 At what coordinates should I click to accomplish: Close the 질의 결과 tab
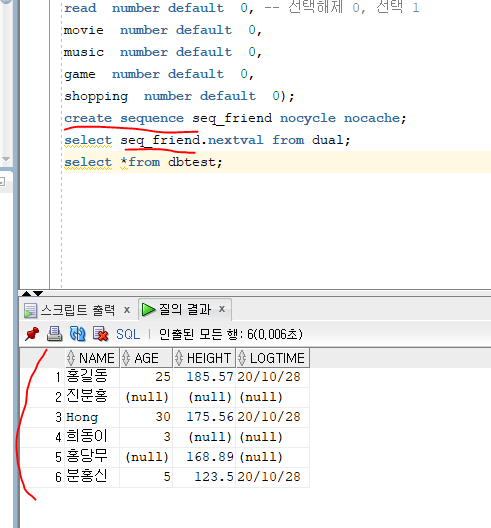[x=222, y=309]
